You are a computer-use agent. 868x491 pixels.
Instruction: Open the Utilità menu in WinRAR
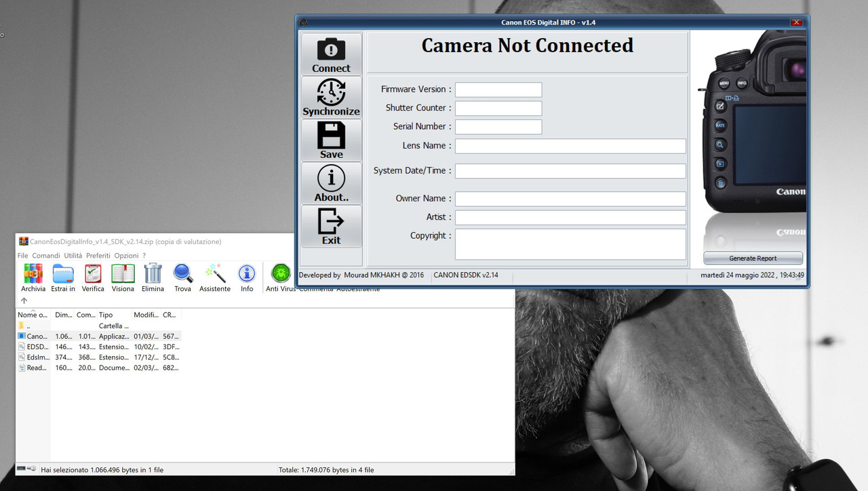[73, 256]
